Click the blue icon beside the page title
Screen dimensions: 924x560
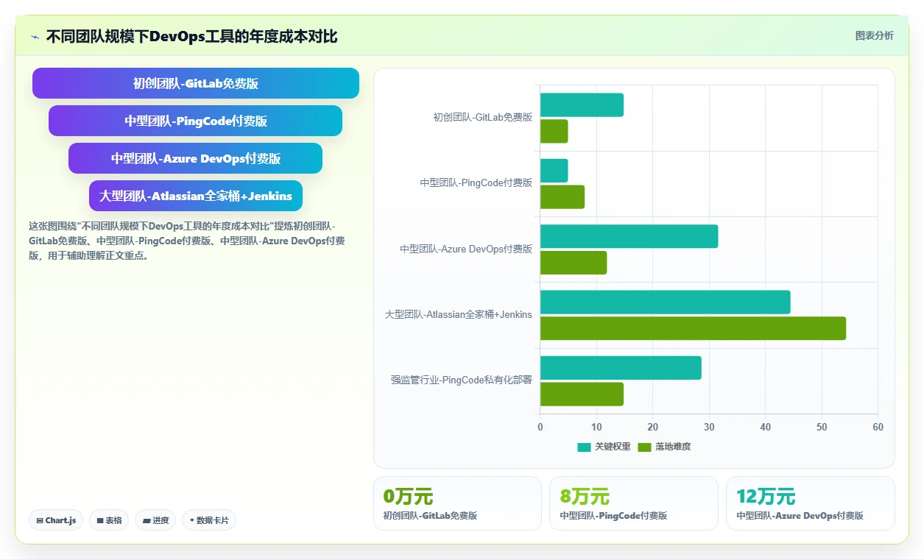click(35, 37)
